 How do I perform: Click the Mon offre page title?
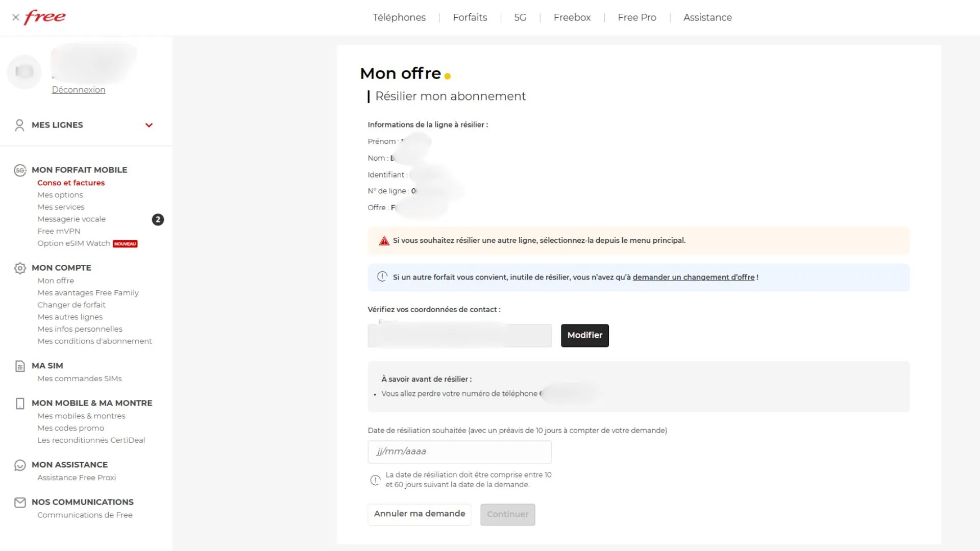(x=400, y=73)
